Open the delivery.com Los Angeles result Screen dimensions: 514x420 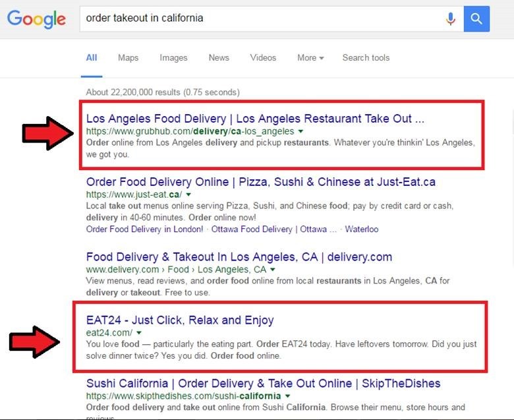239,256
